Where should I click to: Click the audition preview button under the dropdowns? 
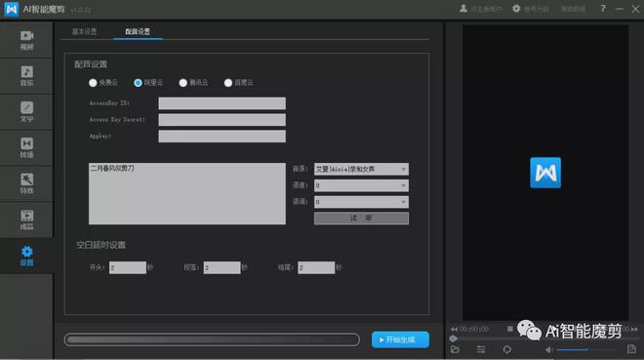(361, 219)
